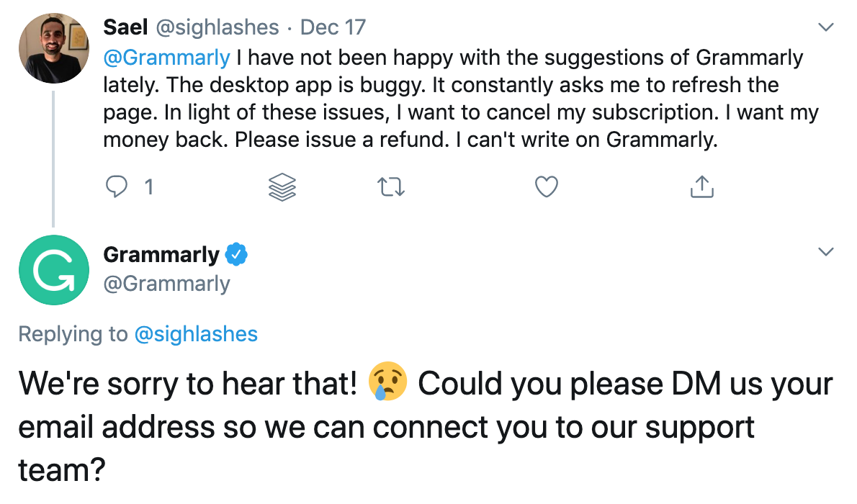Click the crying face emoji
This screenshot has height=504, width=857.
pos(388,383)
